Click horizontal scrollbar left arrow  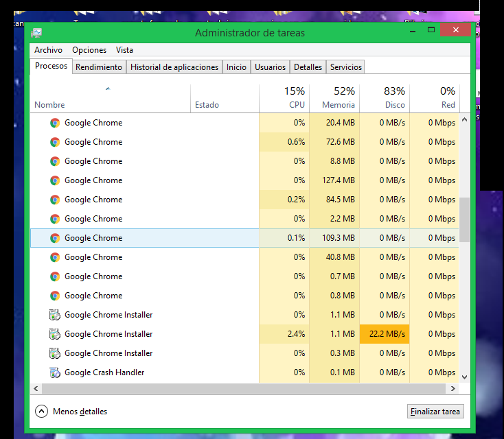[x=36, y=388]
